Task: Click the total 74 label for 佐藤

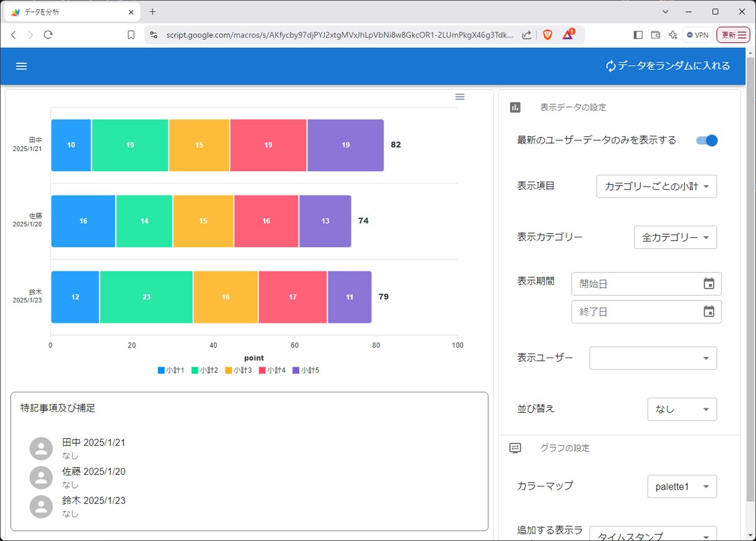Action: [x=363, y=221]
